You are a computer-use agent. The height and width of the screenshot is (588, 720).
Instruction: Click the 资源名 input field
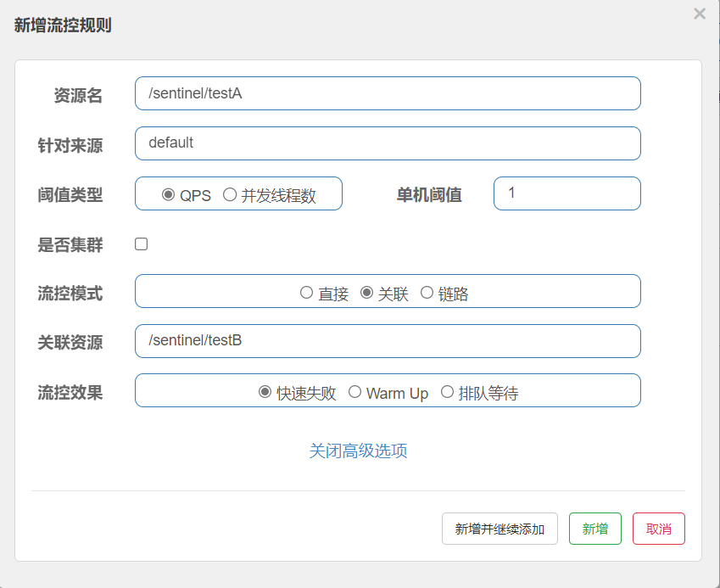point(388,93)
